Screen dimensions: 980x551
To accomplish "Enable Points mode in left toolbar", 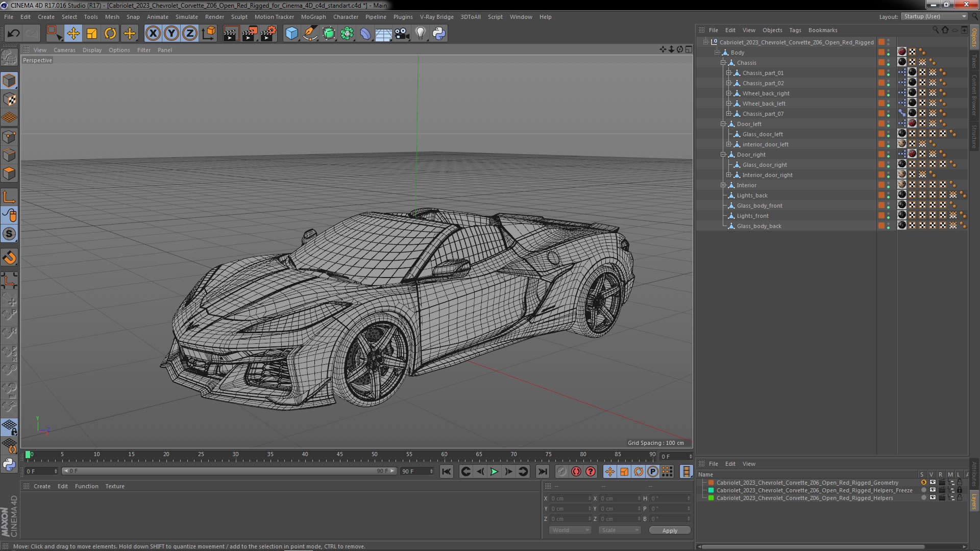I will click(x=9, y=136).
